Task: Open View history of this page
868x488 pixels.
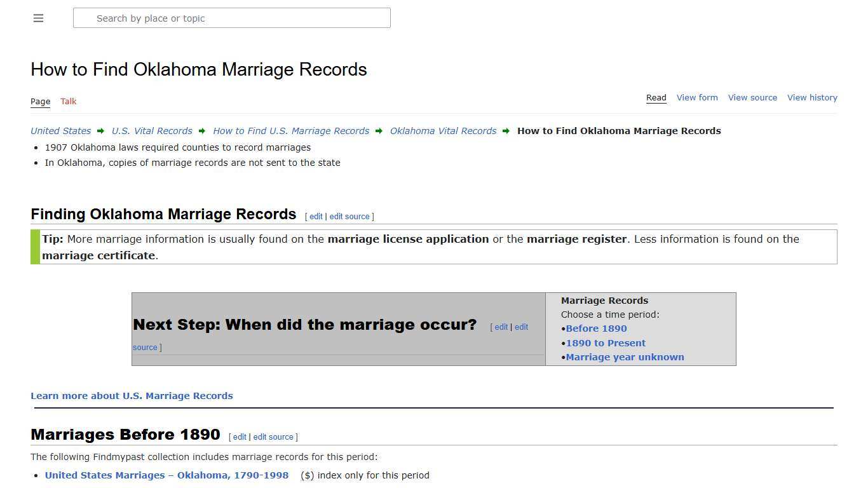Action: point(812,97)
